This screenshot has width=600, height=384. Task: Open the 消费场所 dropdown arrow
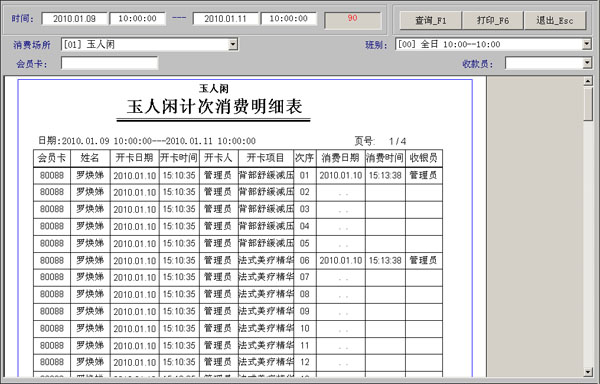(x=233, y=44)
